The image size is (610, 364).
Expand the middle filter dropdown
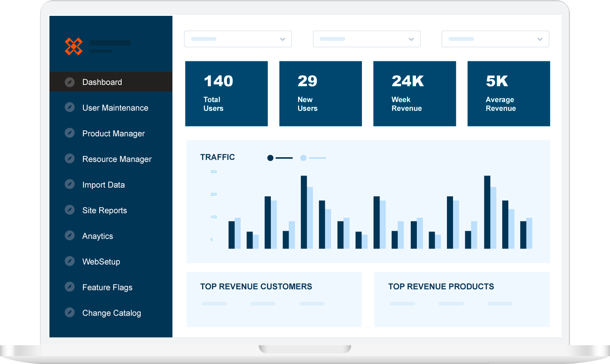pyautogui.click(x=366, y=39)
